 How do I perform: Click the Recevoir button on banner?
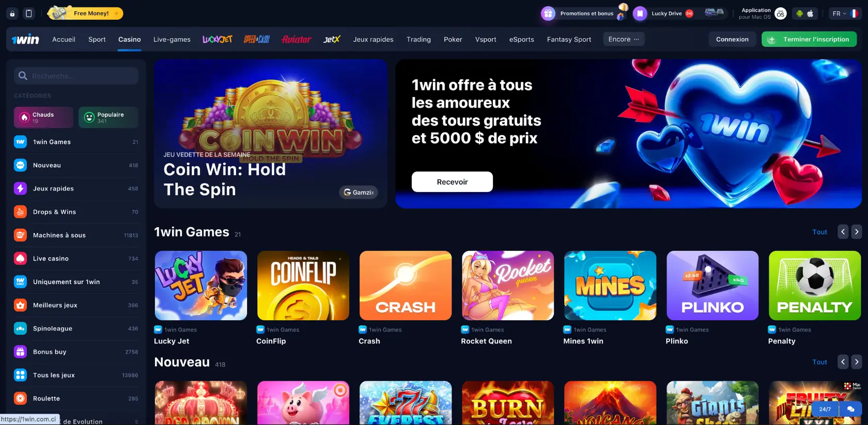(x=452, y=182)
